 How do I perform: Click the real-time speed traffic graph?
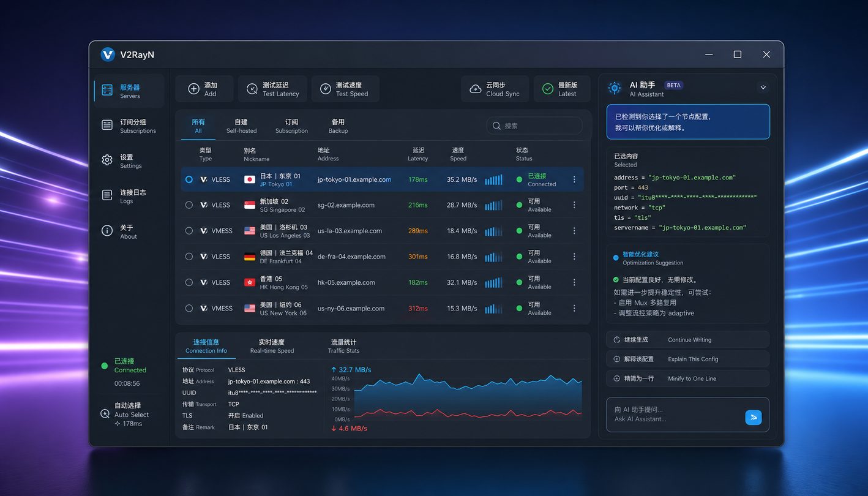coord(468,398)
